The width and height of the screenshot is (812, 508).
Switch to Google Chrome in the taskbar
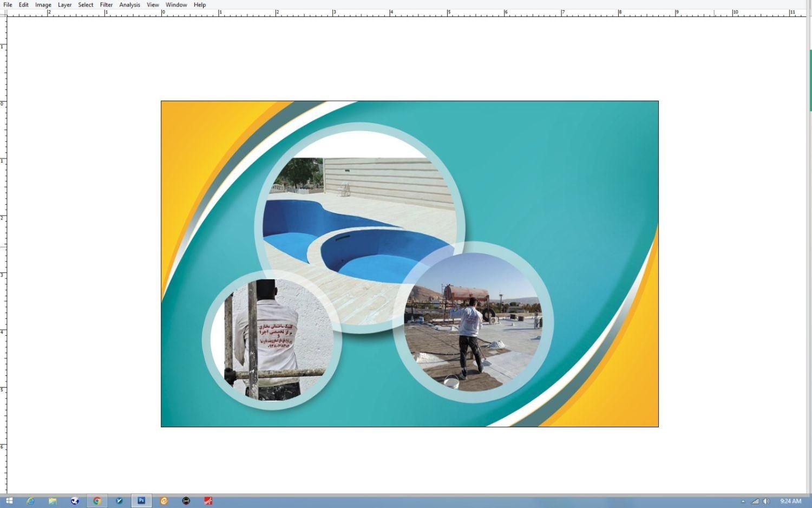97,501
